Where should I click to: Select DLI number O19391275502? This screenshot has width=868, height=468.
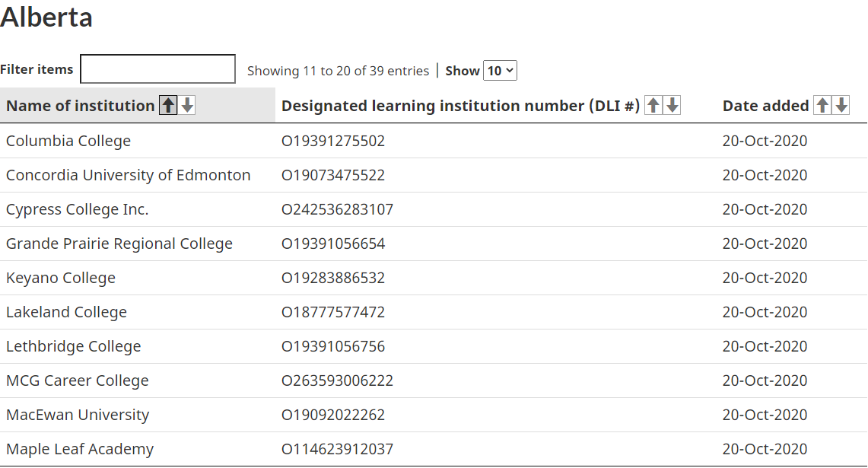[x=333, y=141]
